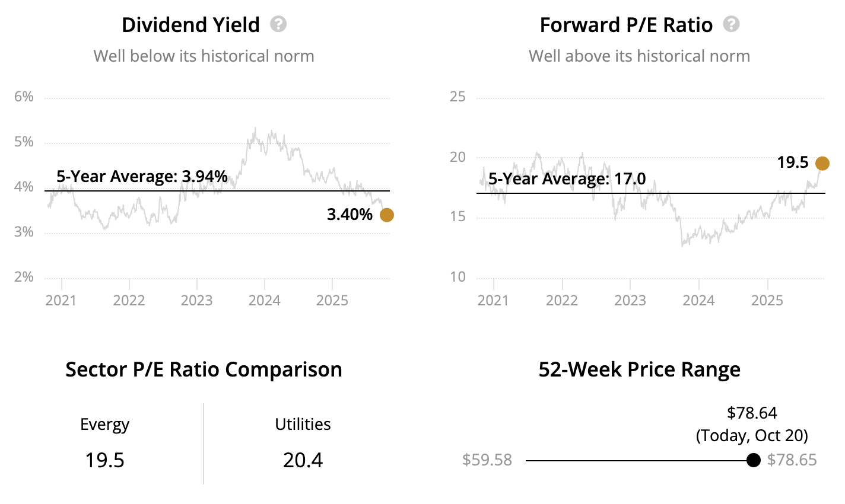Click the 19.5 gold dot on P/E chart
Viewport: 845px width, 504px height.
(x=822, y=163)
